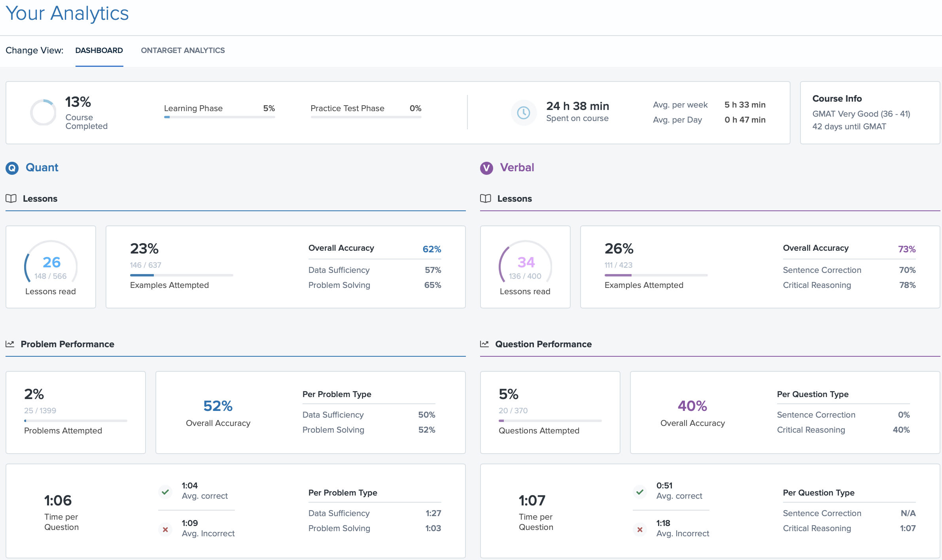Open the Quant section heading link
942x560 pixels.
[x=42, y=167]
